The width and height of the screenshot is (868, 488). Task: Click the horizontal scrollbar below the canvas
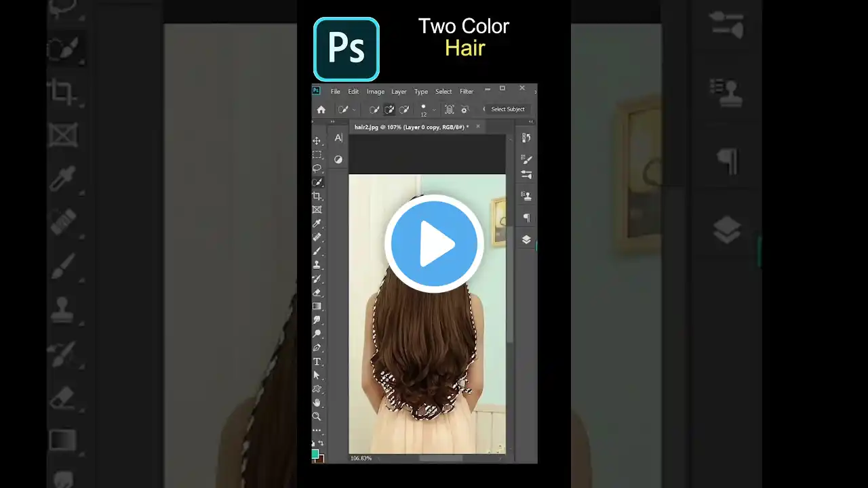click(x=441, y=459)
